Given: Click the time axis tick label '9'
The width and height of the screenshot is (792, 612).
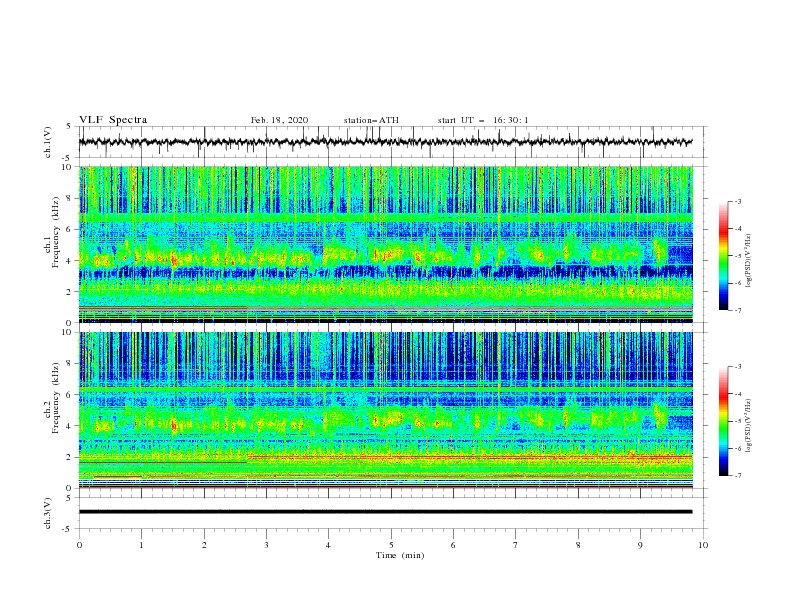Looking at the screenshot, I should (640, 545).
